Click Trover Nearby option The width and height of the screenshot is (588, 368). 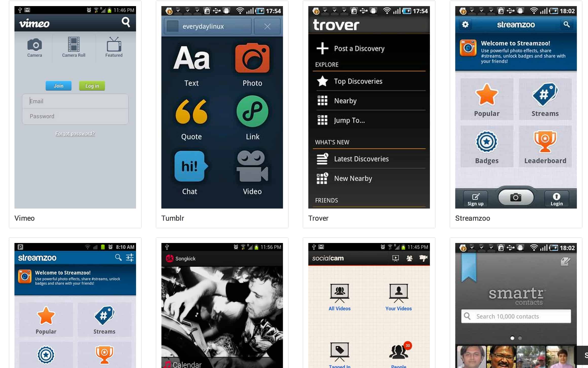345,101
